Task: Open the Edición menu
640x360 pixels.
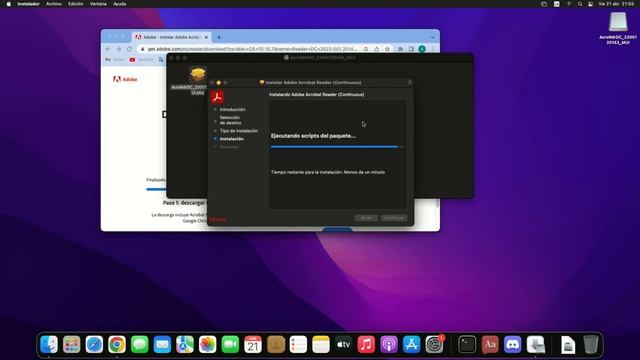Action: tap(76, 4)
